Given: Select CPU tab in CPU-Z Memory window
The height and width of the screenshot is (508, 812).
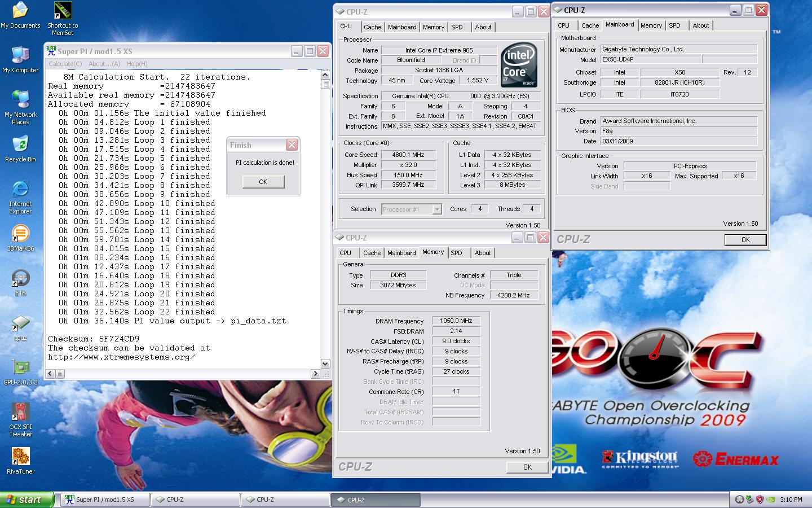Looking at the screenshot, I should [346, 253].
